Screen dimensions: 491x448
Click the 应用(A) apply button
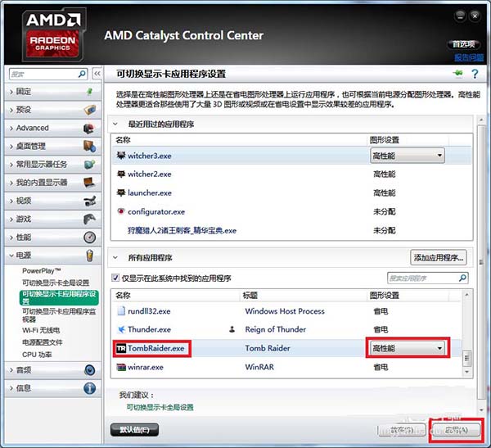pyautogui.click(x=457, y=430)
